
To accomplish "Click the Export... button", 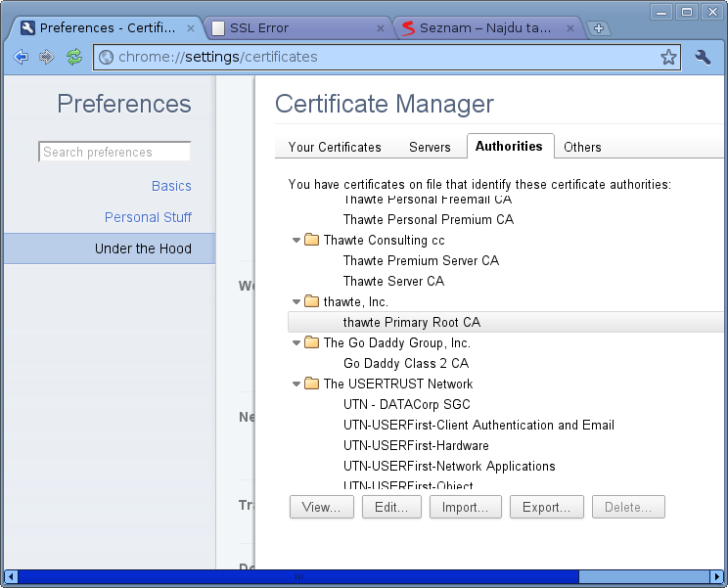I will [546, 507].
